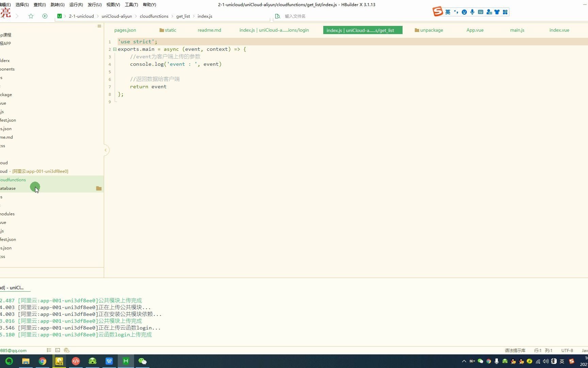The height and width of the screenshot is (368, 588).
Task: Open the 工具(T) menu
Action: pos(131,4)
